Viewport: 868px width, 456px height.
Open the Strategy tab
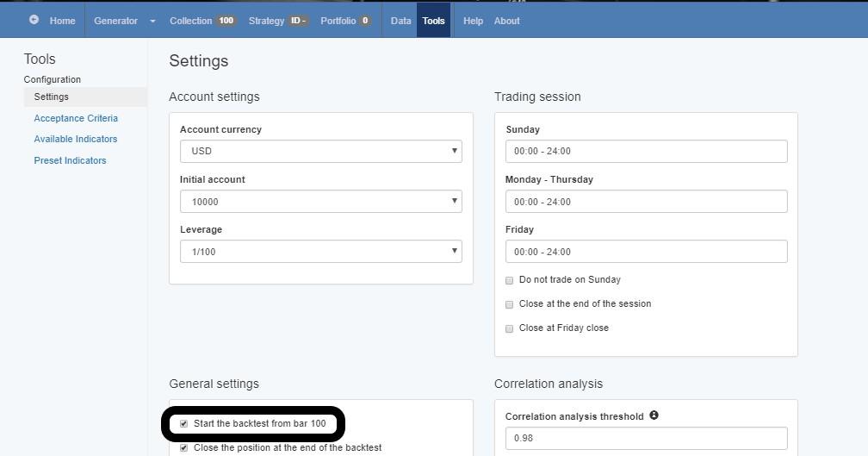click(x=266, y=21)
